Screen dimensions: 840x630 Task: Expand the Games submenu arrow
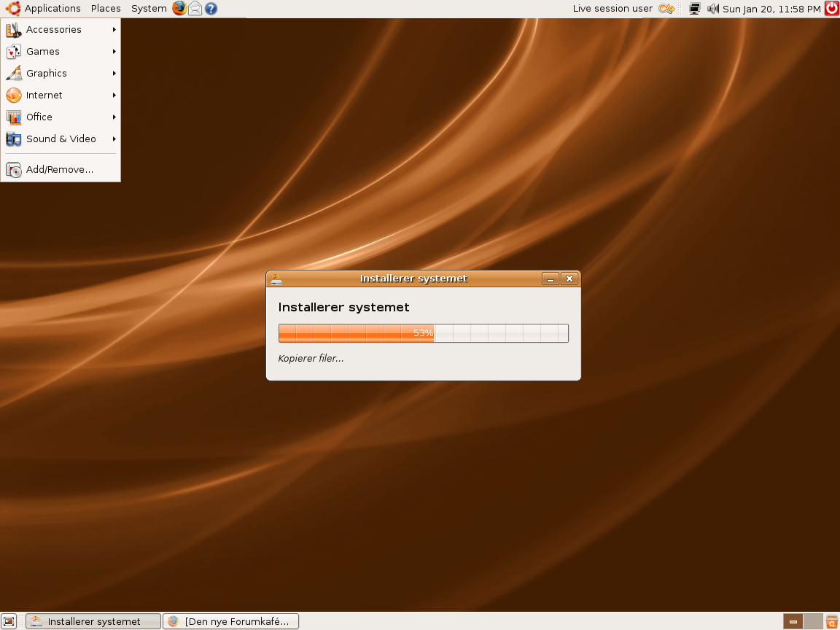114,52
